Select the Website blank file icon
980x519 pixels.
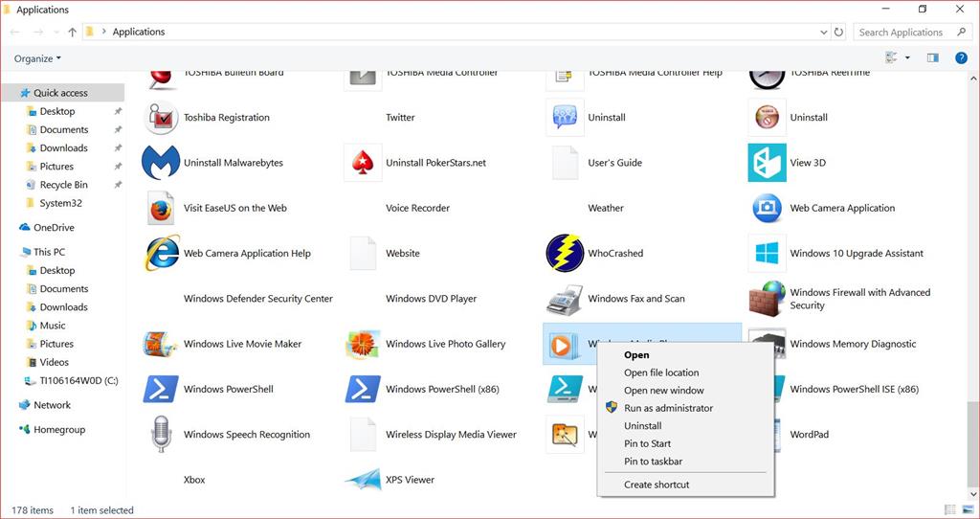pyautogui.click(x=363, y=253)
